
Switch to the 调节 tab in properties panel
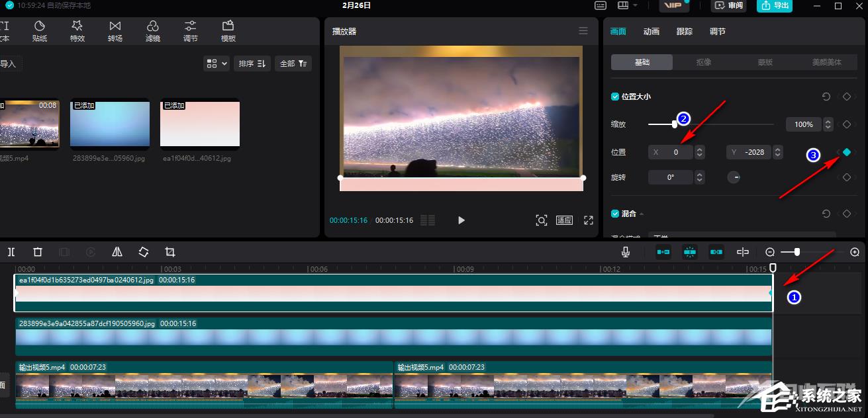pyautogui.click(x=718, y=31)
